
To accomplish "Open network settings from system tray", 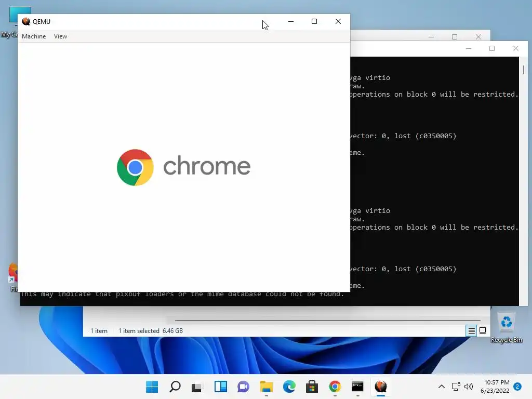I will point(456,387).
